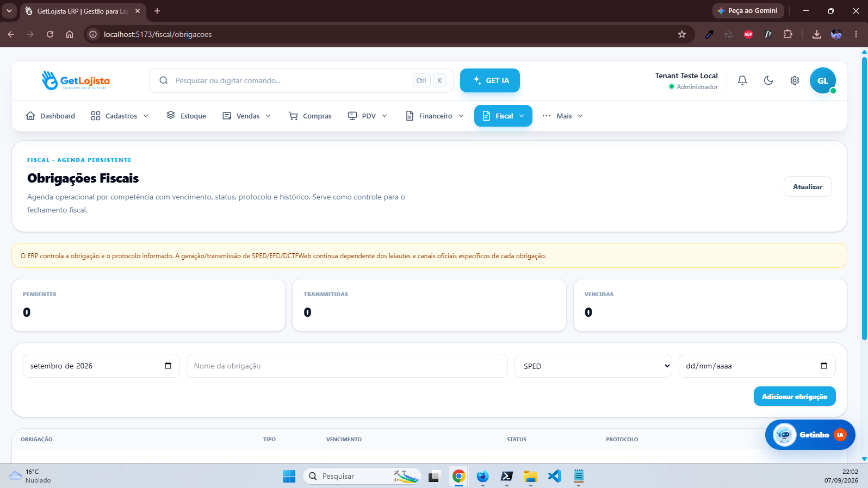Click the Atualizar button

(x=808, y=186)
